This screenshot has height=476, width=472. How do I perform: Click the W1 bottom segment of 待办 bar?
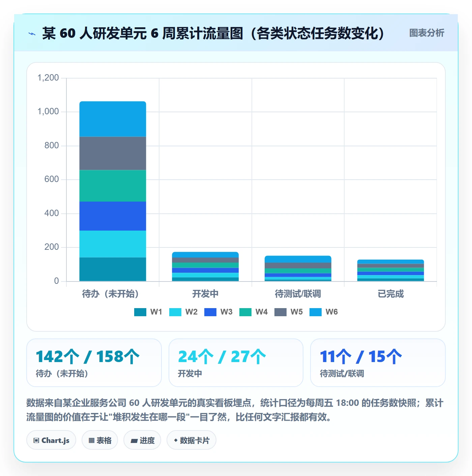click(x=113, y=269)
